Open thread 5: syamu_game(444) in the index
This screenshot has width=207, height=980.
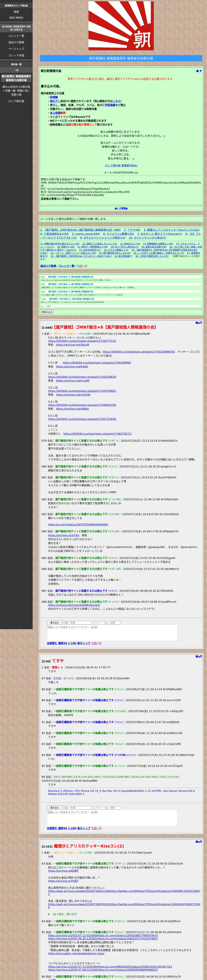(x=86, y=234)
